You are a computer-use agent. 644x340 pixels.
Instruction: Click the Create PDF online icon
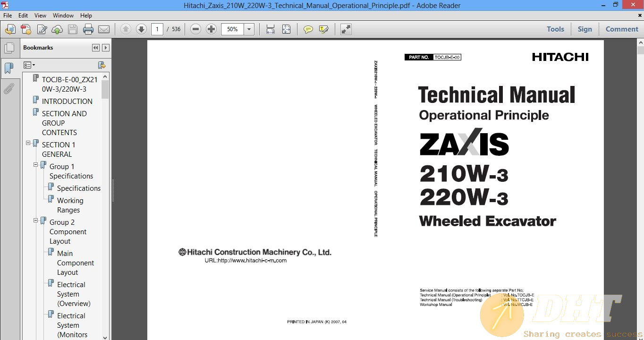(x=10, y=29)
